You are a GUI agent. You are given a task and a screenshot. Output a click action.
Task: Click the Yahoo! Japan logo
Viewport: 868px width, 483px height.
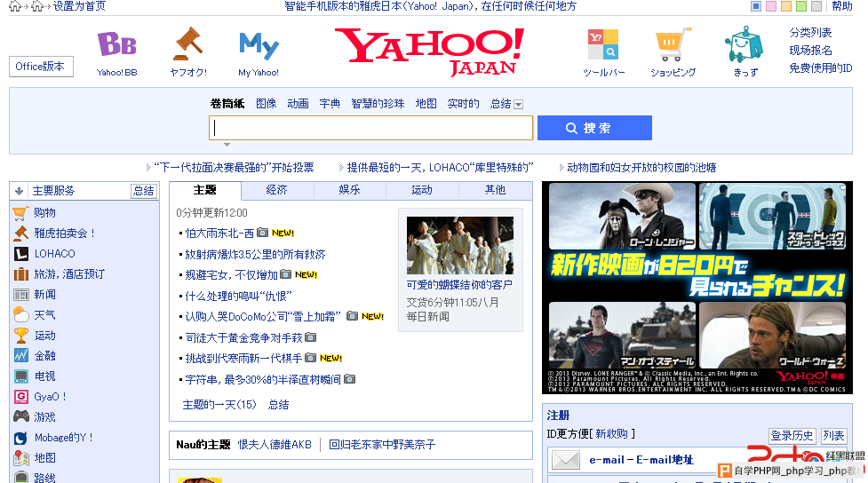tap(430, 52)
